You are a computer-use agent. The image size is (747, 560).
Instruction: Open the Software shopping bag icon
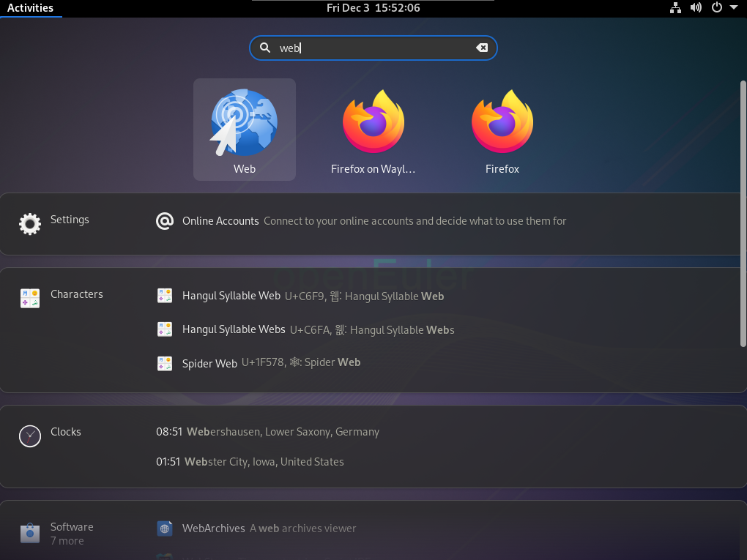[30, 532]
